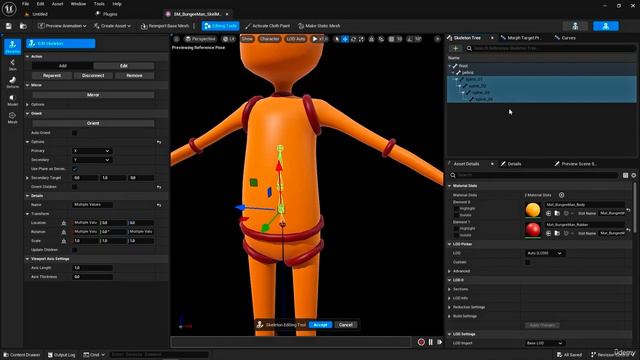This screenshot has height=360, width=640.
Task: Toggle Element 0 Isolate checkbox
Action: tap(457, 215)
